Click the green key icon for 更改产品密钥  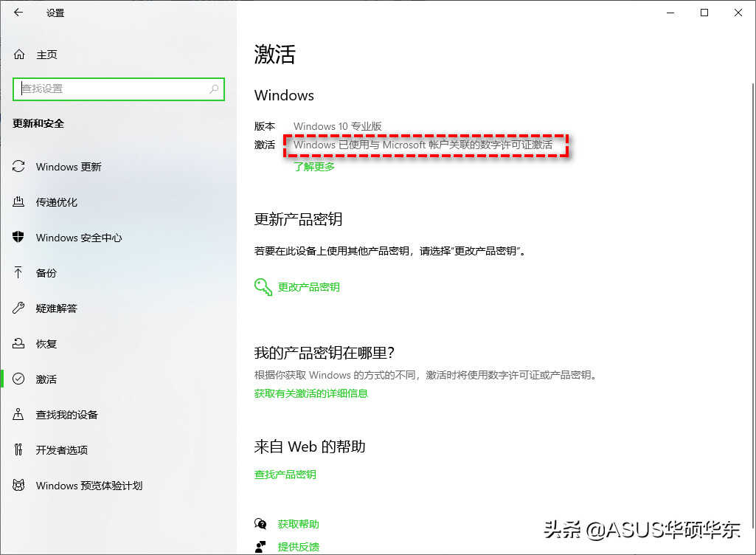[x=263, y=287]
